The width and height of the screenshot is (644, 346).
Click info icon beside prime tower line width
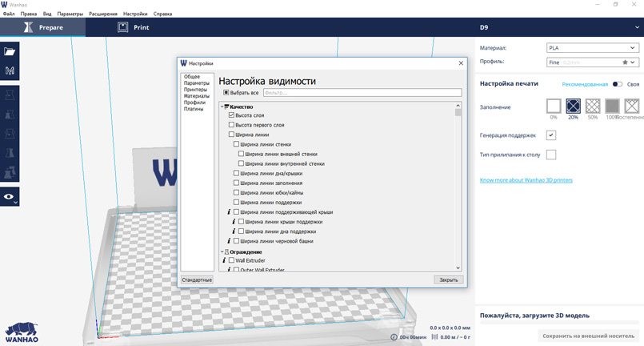coord(229,241)
